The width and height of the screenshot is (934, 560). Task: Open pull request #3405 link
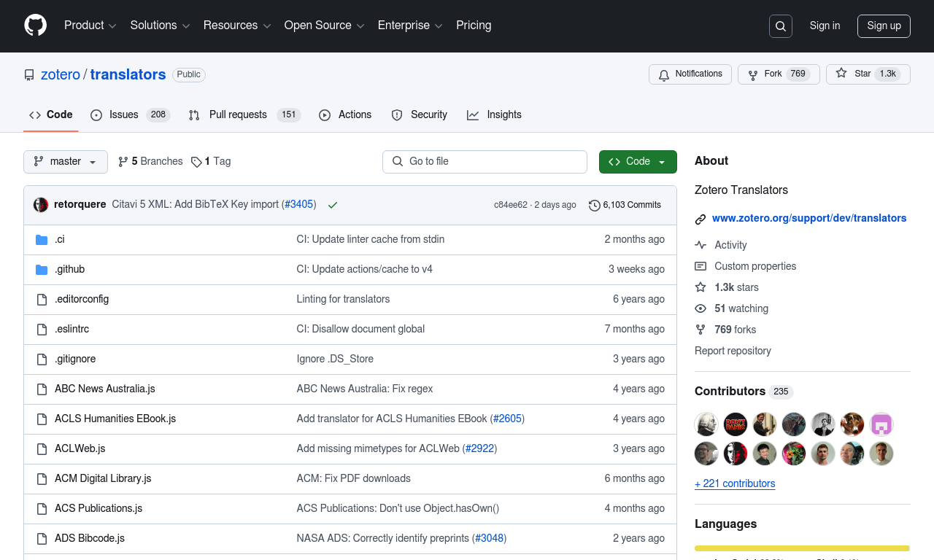(x=299, y=205)
